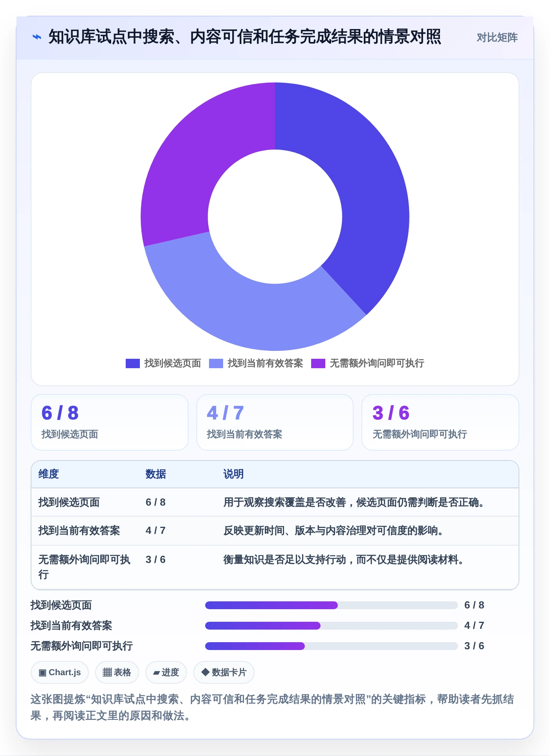Click the 找到当前有效答案 progress bar

tap(332, 626)
